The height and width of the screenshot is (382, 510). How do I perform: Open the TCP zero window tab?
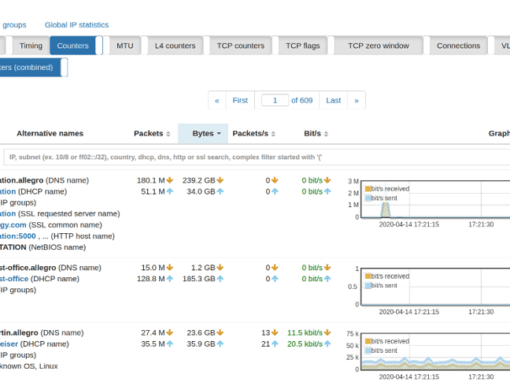coord(378,46)
